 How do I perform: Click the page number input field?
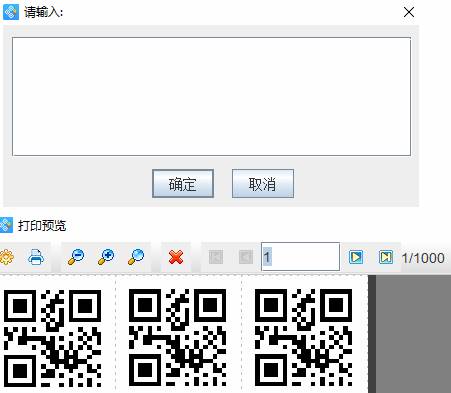pyautogui.click(x=301, y=257)
